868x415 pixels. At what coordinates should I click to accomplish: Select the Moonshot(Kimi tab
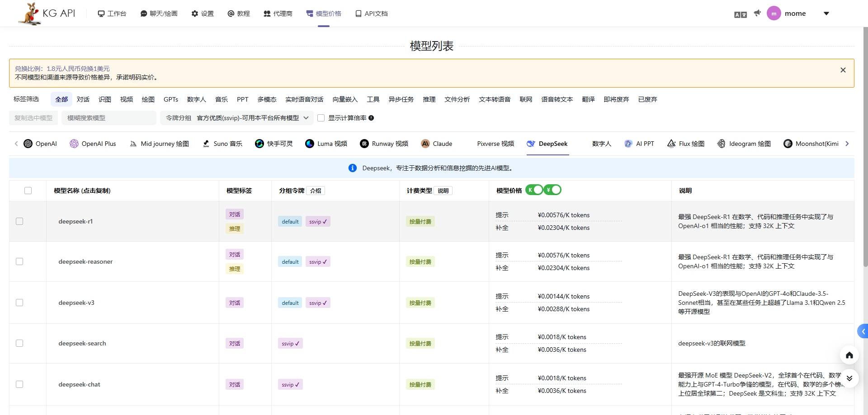811,144
